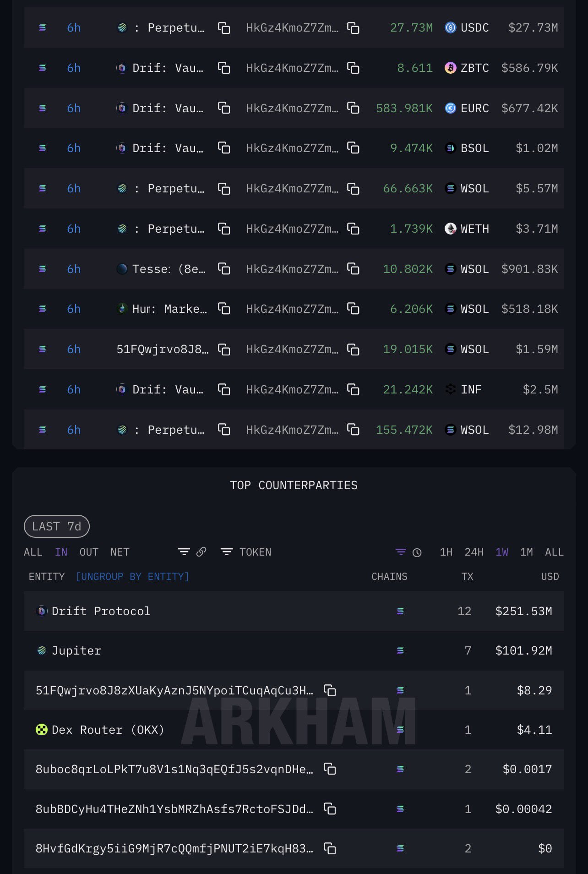Select the NET direction filter
Screen dimensions: 588x874
[120, 552]
